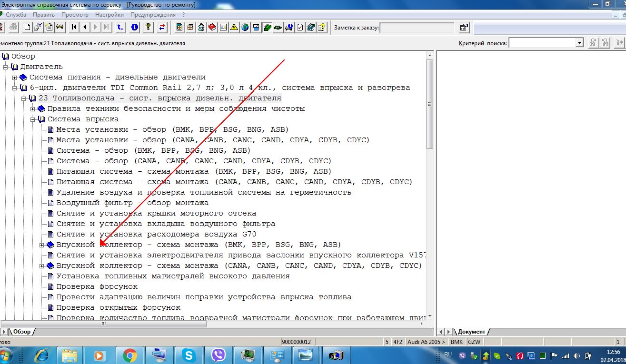Click the yellow question mark help icon

coord(149,27)
